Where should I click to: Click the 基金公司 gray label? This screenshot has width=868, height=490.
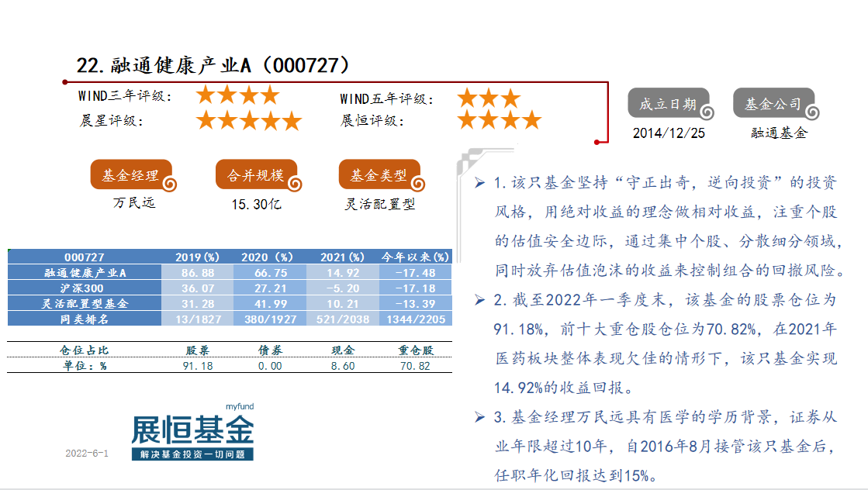pyautogui.click(x=774, y=103)
